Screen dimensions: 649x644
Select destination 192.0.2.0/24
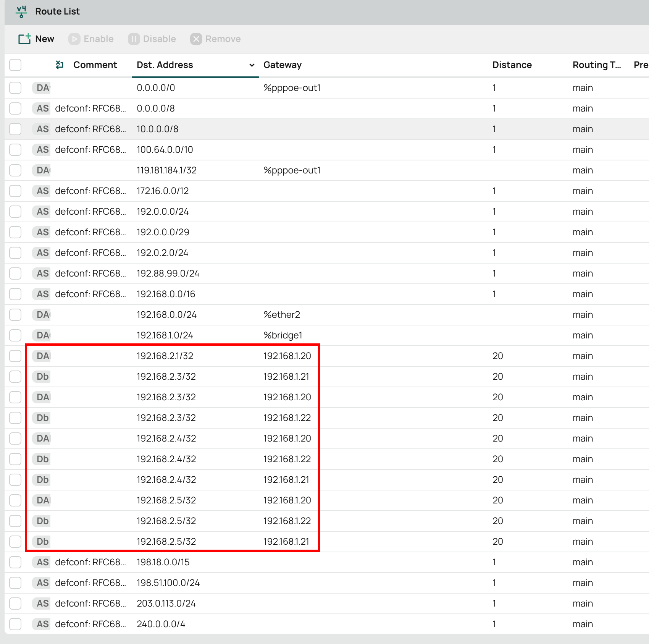tap(163, 253)
